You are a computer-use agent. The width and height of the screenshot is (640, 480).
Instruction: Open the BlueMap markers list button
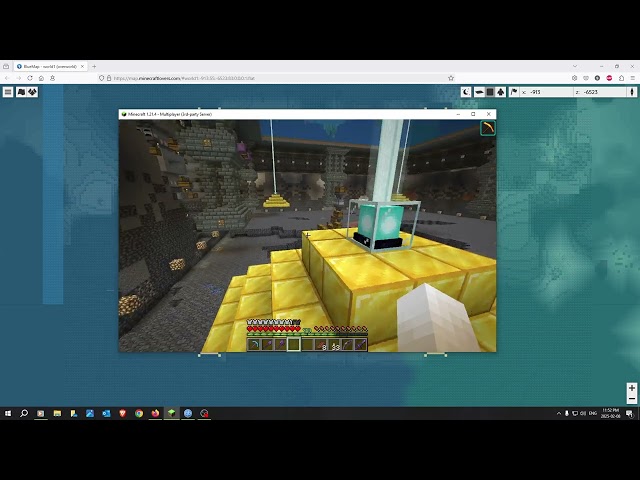(x=32, y=92)
